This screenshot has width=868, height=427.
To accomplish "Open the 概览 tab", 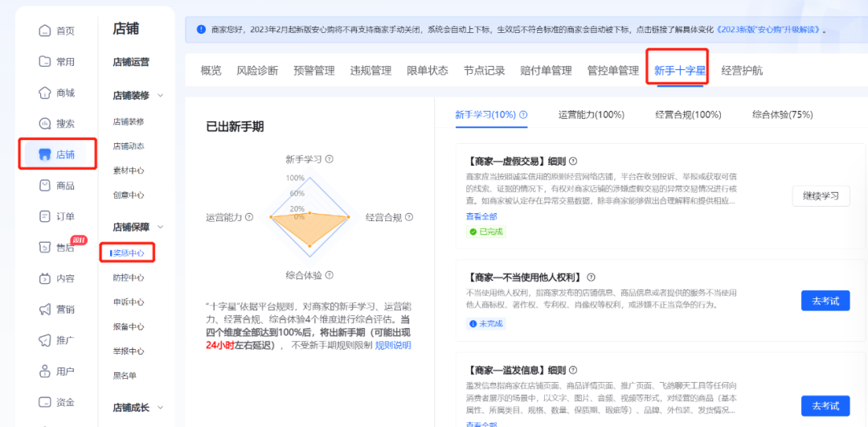I will click(x=211, y=70).
